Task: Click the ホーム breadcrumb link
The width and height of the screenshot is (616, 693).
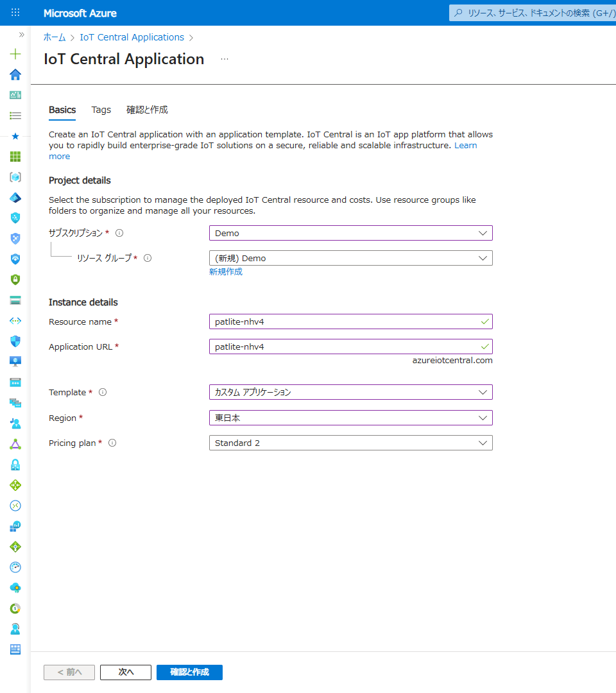Action: [x=55, y=37]
